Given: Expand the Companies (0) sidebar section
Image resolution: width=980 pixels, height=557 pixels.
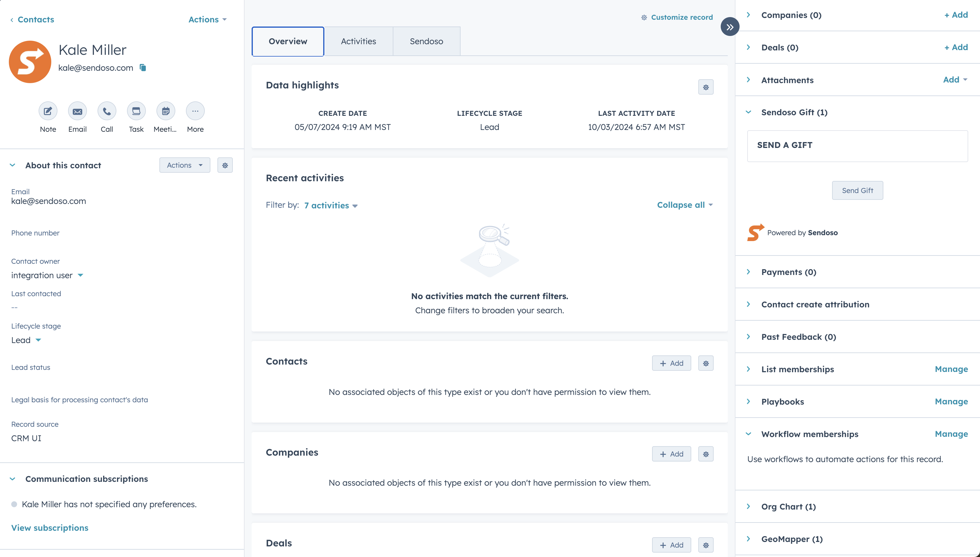Looking at the screenshot, I should tap(749, 15).
